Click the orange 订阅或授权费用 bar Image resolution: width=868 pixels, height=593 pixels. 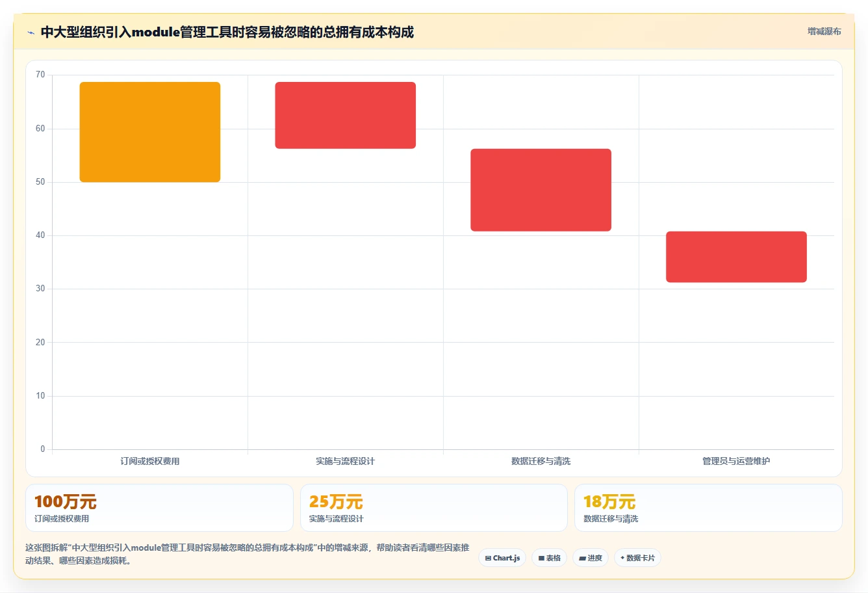[150, 132]
